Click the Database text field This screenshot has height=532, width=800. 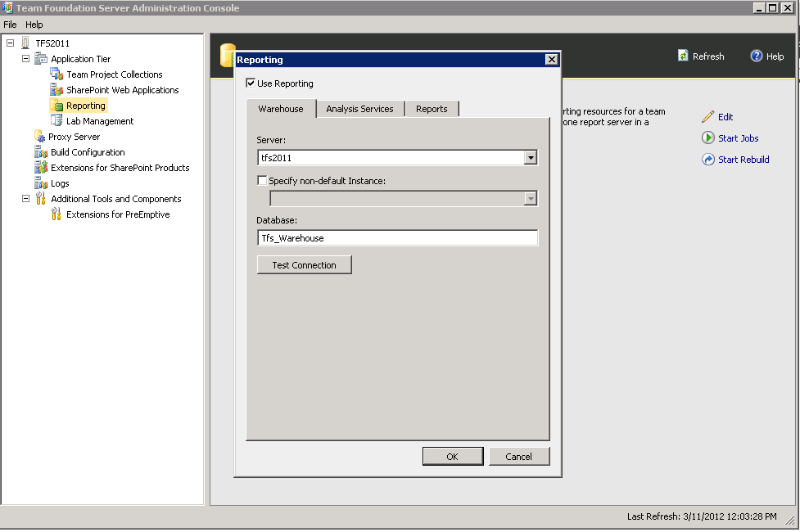(x=397, y=238)
